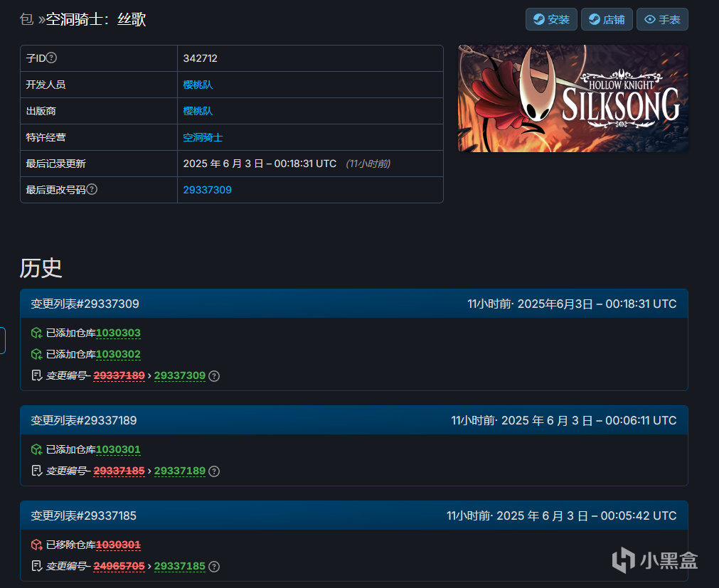The image size is (719, 588).
Task: Click the eye icon in 手表 button
Action: [650, 19]
